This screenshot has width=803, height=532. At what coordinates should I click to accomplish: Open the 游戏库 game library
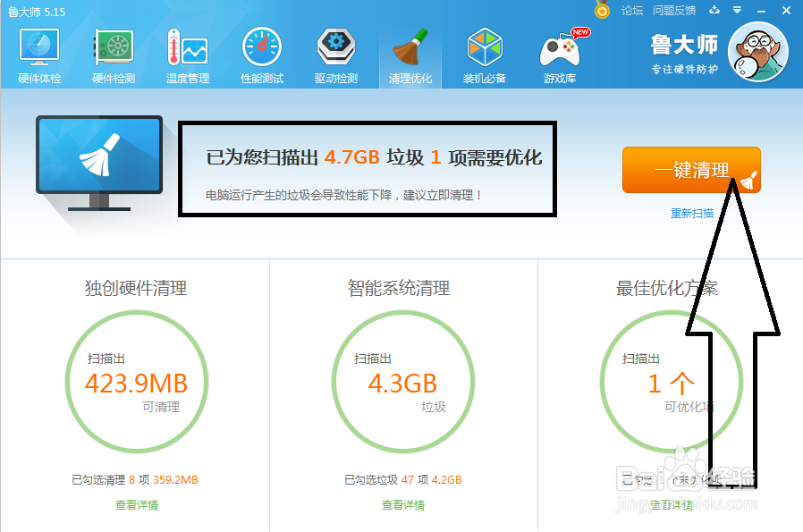tap(559, 54)
